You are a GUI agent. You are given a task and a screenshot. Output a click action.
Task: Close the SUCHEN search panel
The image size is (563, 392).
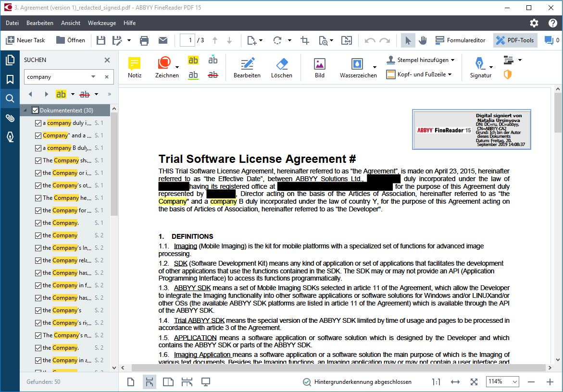pyautogui.click(x=107, y=60)
